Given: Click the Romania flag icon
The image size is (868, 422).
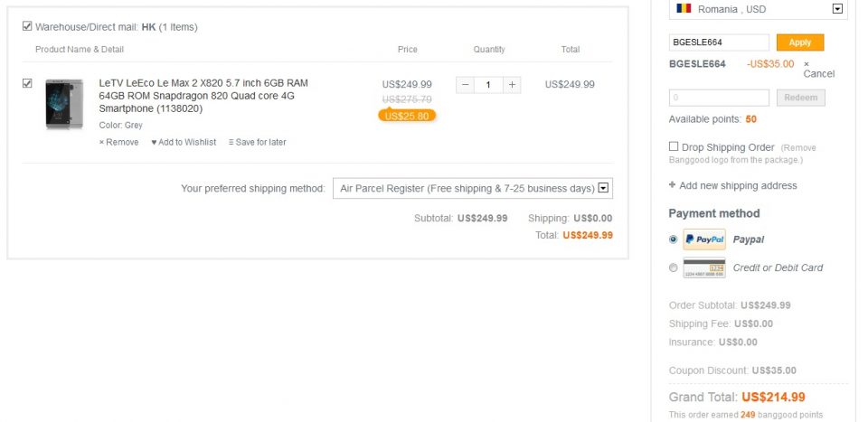Looking at the screenshot, I should point(684,8).
